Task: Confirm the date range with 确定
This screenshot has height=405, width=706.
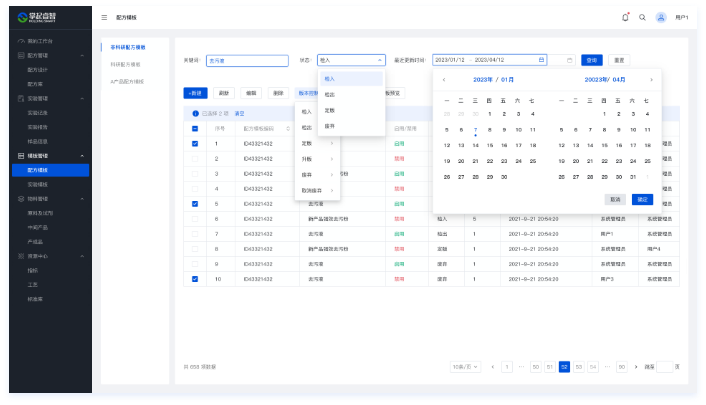Action: tap(643, 199)
